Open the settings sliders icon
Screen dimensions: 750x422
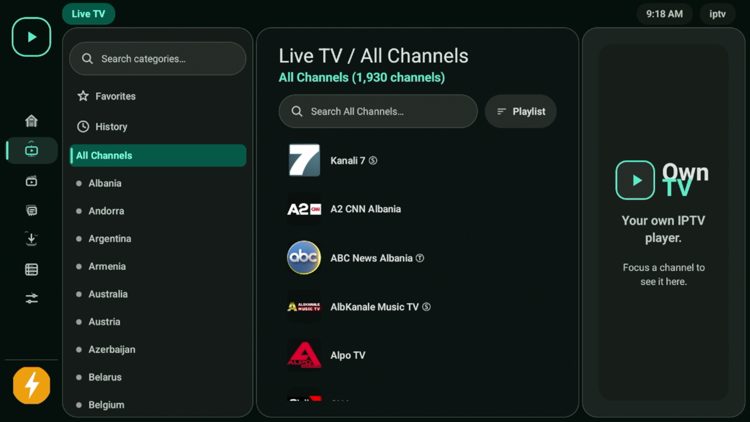click(x=32, y=299)
